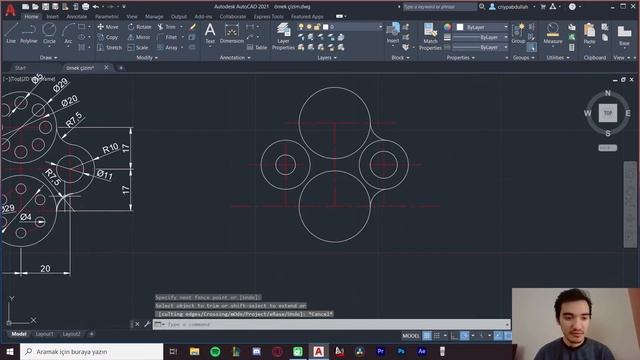Click the Rotate tool
The image size is (640, 360).
[x=139, y=27]
